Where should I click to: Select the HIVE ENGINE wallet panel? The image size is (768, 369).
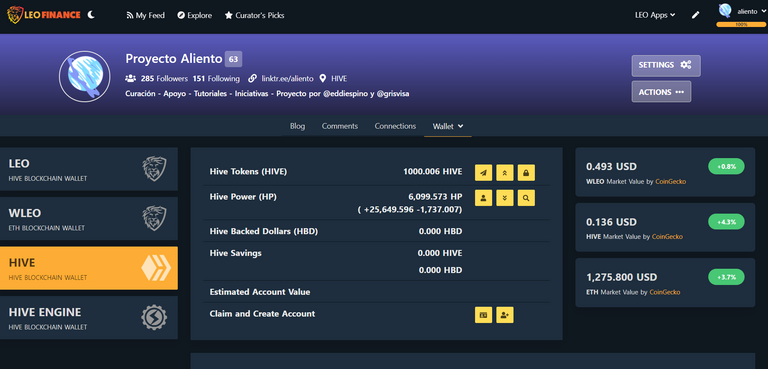coord(89,318)
